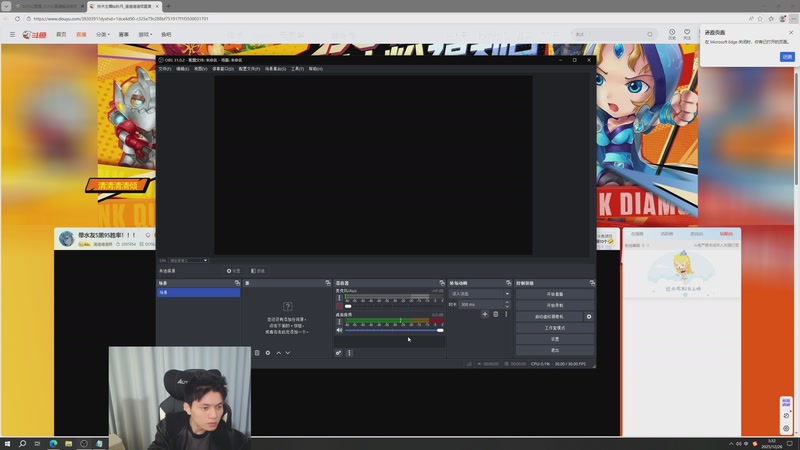Expand the Douyu 分类 categories dropdown
Image resolution: width=800 pixels, height=450 pixels.
103,35
